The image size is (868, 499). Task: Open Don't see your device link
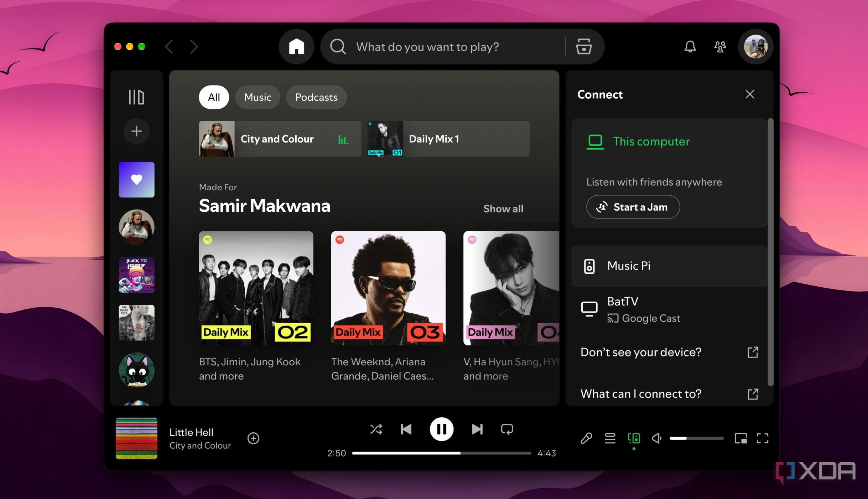coord(670,352)
